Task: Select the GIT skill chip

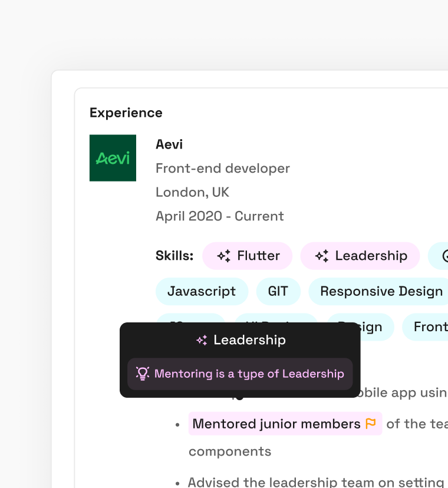Action: 278,291
